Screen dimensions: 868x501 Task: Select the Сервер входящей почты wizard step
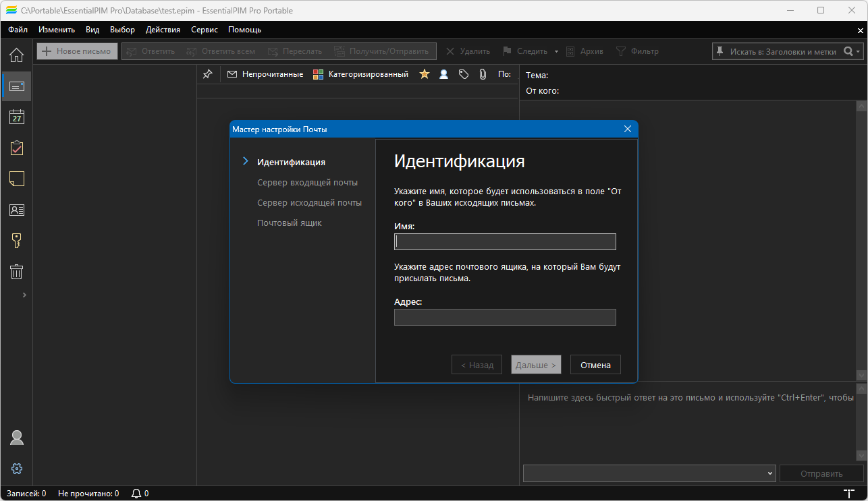[307, 182]
